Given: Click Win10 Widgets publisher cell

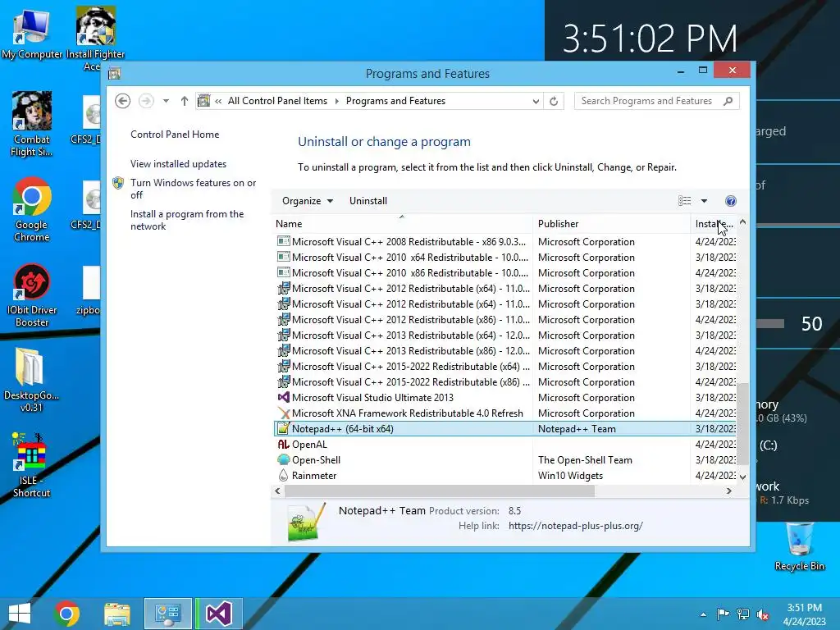Looking at the screenshot, I should (570, 476).
